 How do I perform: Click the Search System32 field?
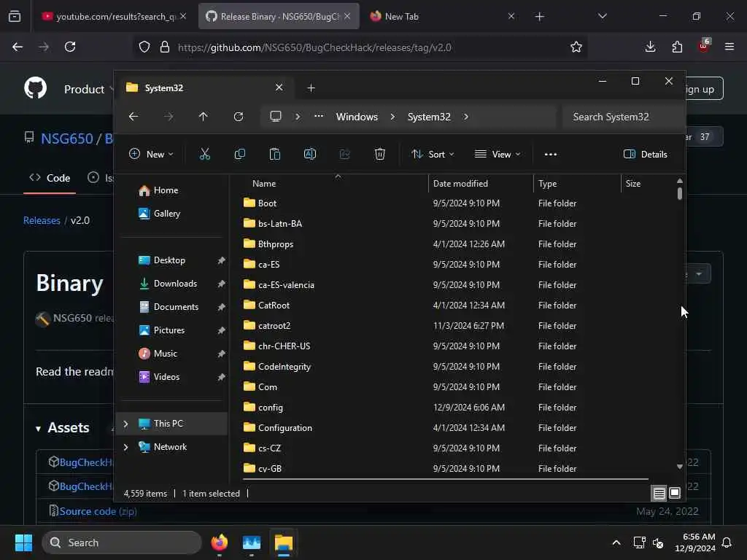(622, 117)
